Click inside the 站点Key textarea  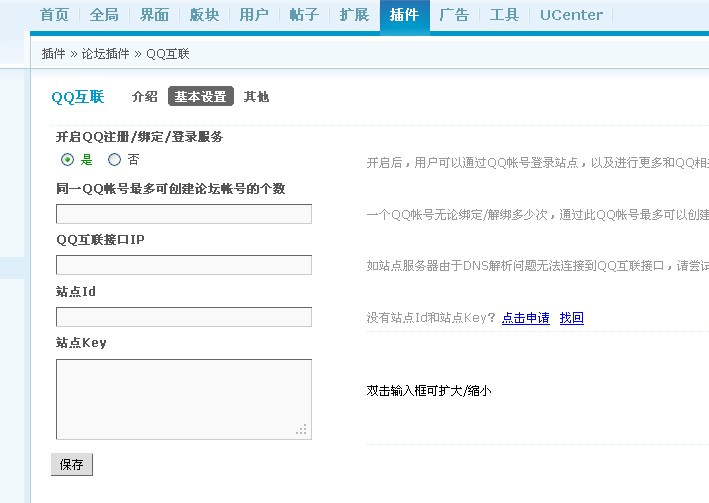(x=184, y=399)
